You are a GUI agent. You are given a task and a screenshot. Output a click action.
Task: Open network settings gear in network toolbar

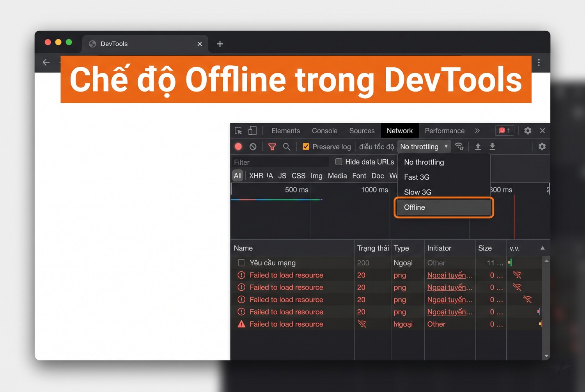(542, 147)
